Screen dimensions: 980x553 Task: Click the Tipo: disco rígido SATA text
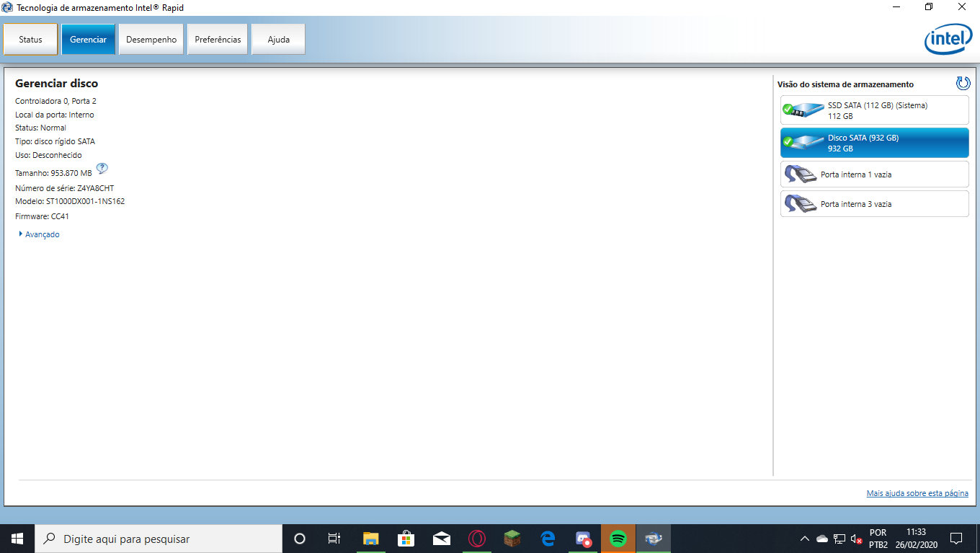point(55,141)
